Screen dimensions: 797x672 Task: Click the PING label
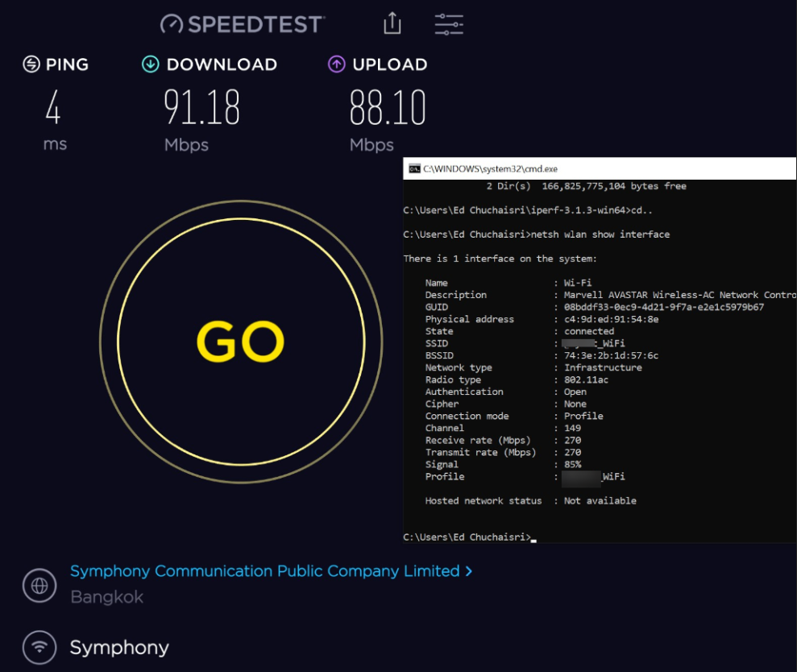point(67,64)
